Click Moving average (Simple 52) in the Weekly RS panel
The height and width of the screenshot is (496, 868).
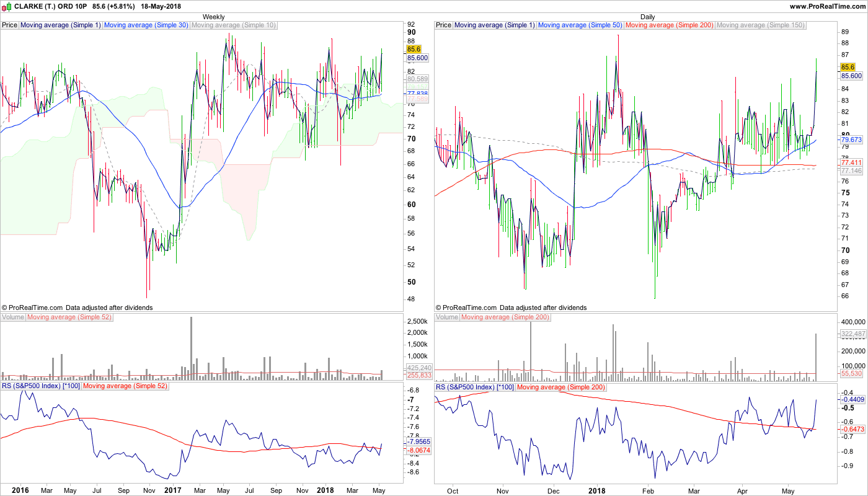pos(125,387)
